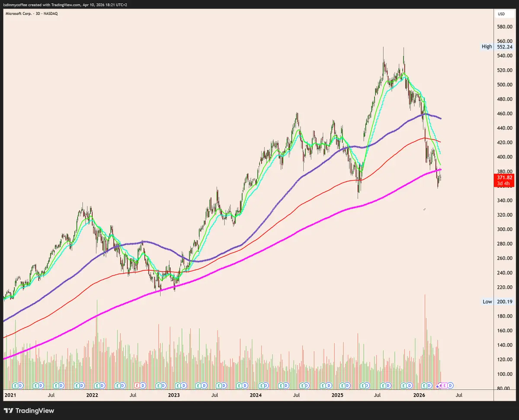Click the 100.00 price axis label
This screenshot has width=519, height=420.
click(505, 375)
